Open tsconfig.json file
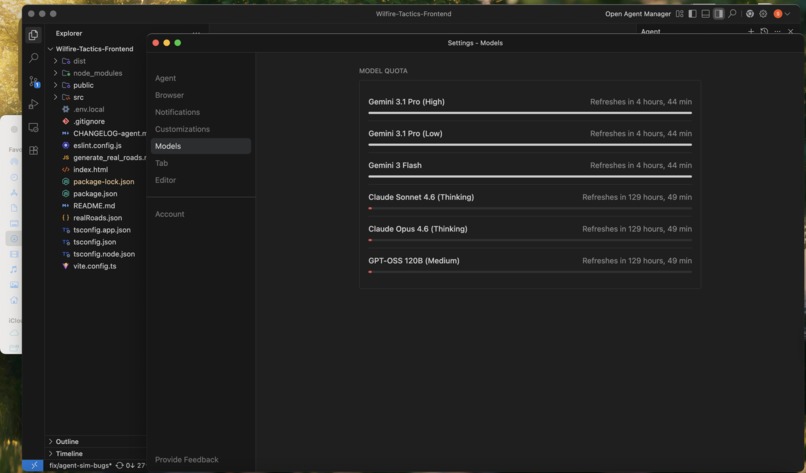The image size is (806, 473). 95,242
